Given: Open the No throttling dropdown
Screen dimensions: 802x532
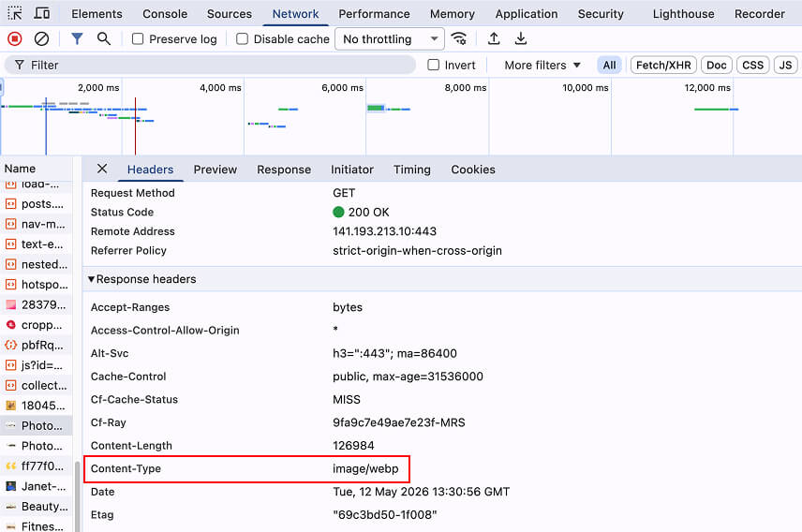Looking at the screenshot, I should click(x=390, y=39).
